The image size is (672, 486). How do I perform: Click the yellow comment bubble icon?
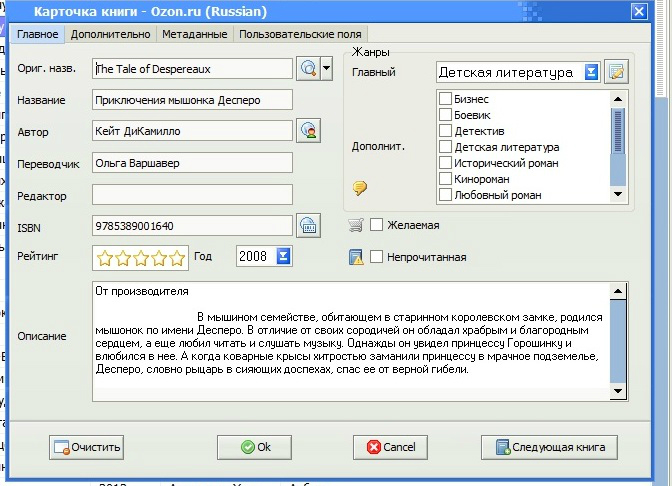coord(360,187)
